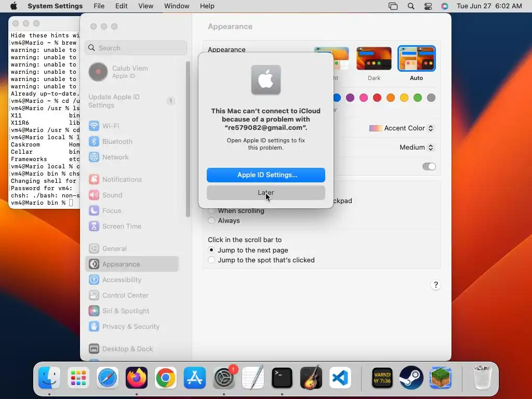532x399 pixels.
Task: Select the Always scroll bar option
Action: [x=211, y=220]
